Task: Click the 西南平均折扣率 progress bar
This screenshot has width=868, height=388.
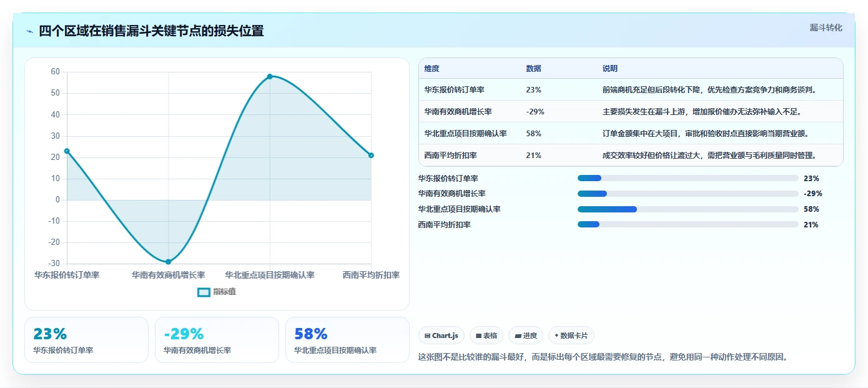Action: [x=688, y=224]
